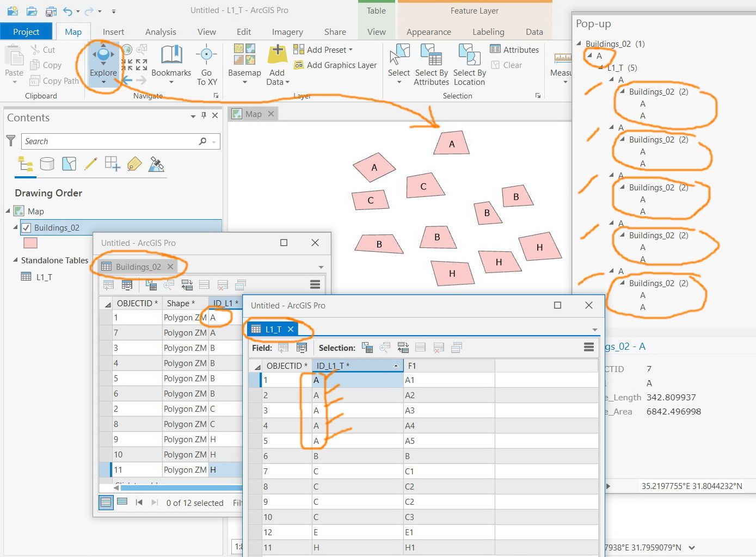Toggle auto-hide pin on Contents pane
Viewport: 756px width, 557px height.
click(x=204, y=115)
